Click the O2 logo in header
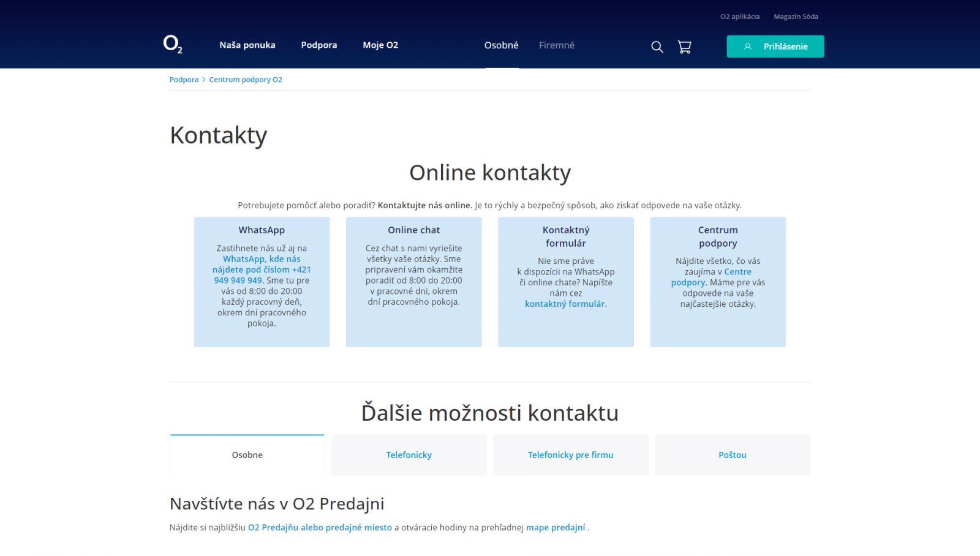980x556 pixels. click(x=173, y=45)
